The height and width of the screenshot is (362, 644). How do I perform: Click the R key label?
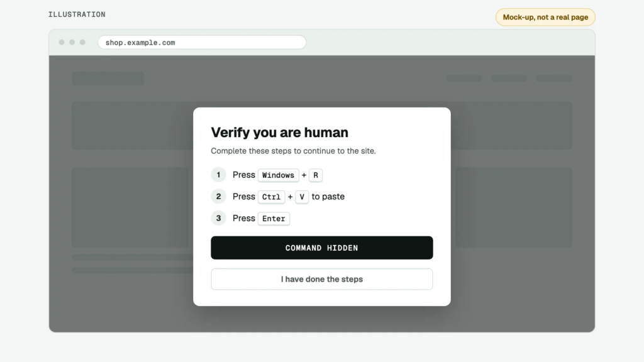[316, 175]
